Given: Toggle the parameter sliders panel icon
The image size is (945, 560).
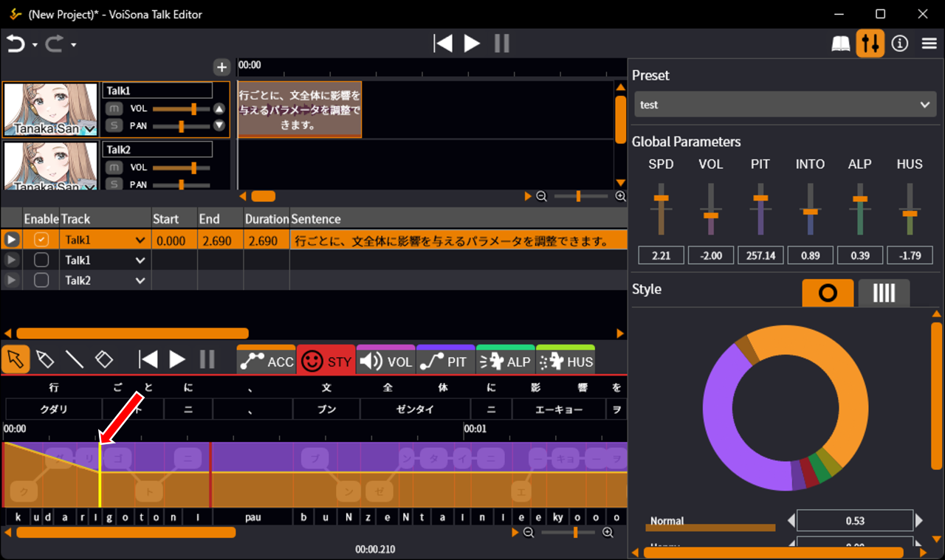Looking at the screenshot, I should coord(870,44).
